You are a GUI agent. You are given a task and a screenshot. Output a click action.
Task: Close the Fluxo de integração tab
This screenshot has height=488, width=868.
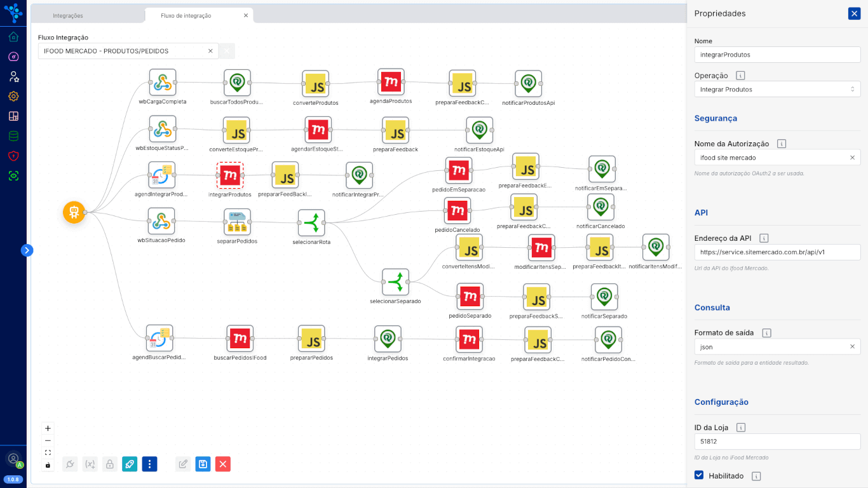(246, 15)
